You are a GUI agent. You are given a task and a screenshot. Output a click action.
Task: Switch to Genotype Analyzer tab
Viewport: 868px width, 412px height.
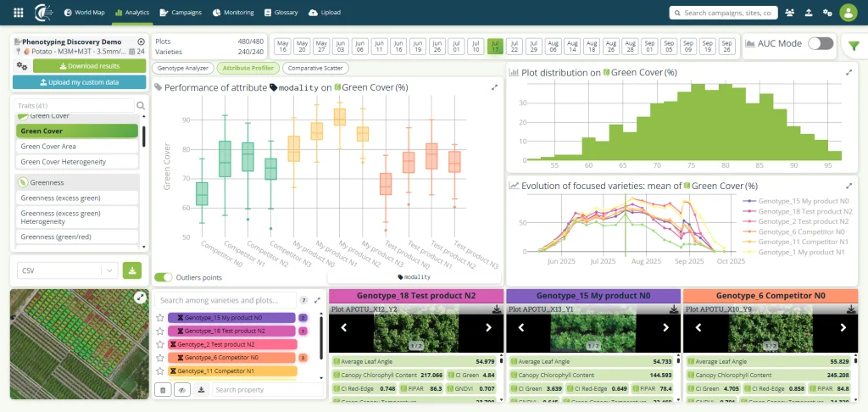183,69
